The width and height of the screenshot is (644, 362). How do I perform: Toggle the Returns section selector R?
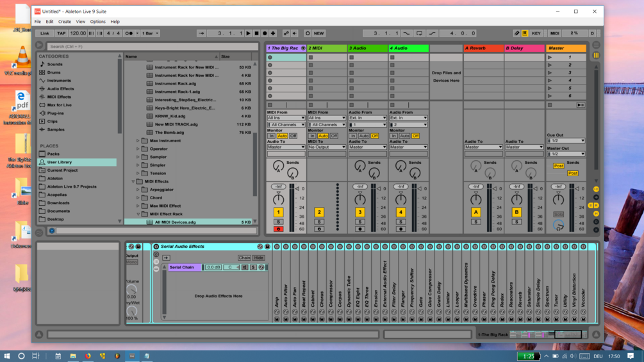(596, 205)
